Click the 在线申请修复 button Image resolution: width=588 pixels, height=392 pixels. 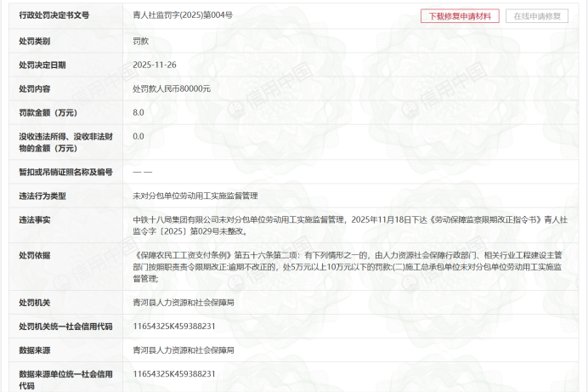pyautogui.click(x=537, y=16)
